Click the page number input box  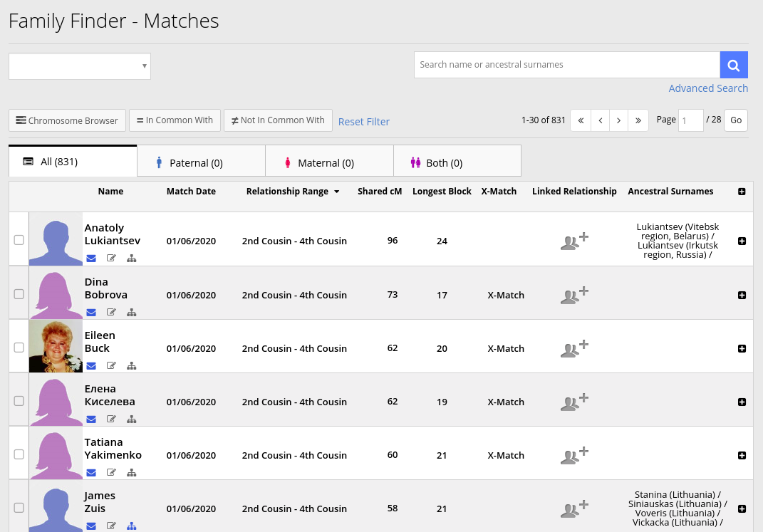pos(690,120)
